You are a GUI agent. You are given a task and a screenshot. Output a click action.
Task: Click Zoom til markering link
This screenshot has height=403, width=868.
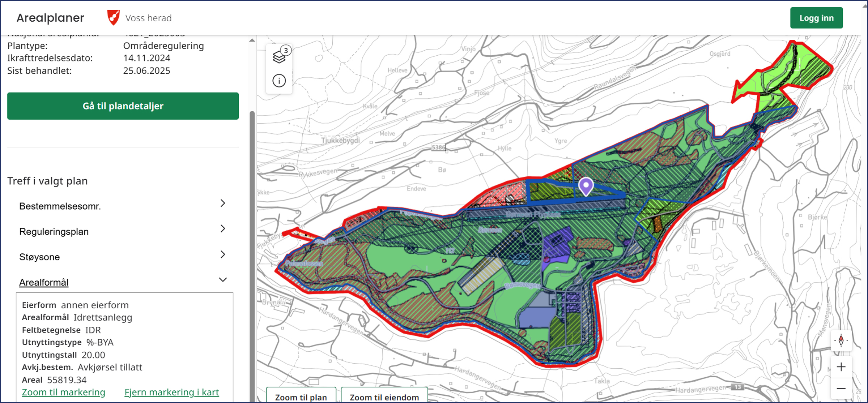[64, 392]
